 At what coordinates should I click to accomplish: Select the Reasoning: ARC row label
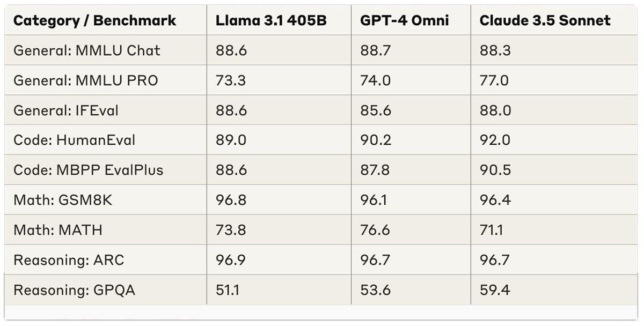tap(69, 261)
